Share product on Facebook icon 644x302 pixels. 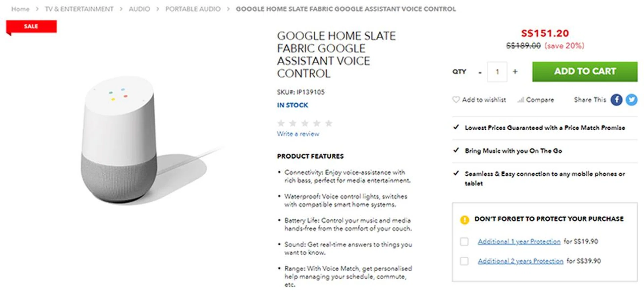click(x=616, y=100)
